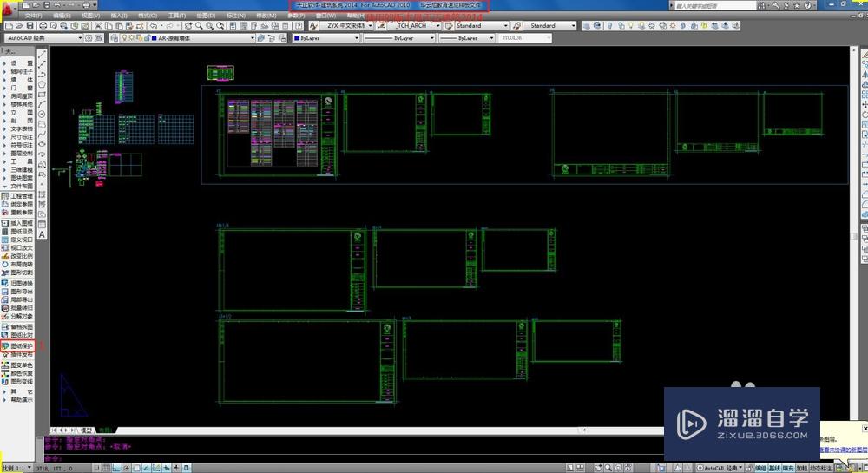
Task: Click 图纸目录 in the Tangent sidebar
Action: coord(18,231)
